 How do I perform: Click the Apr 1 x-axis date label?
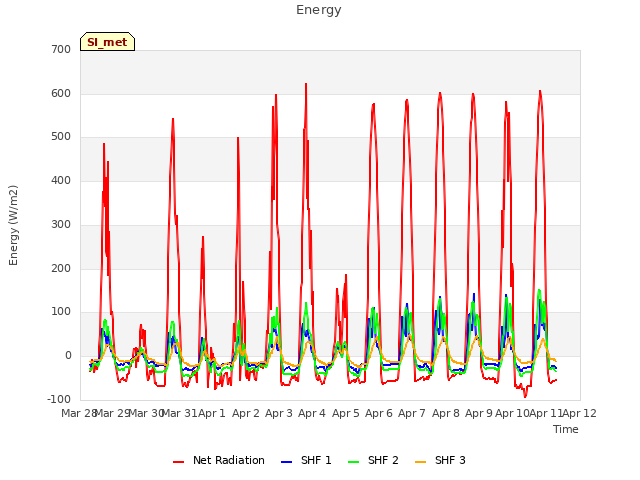pyautogui.click(x=212, y=413)
